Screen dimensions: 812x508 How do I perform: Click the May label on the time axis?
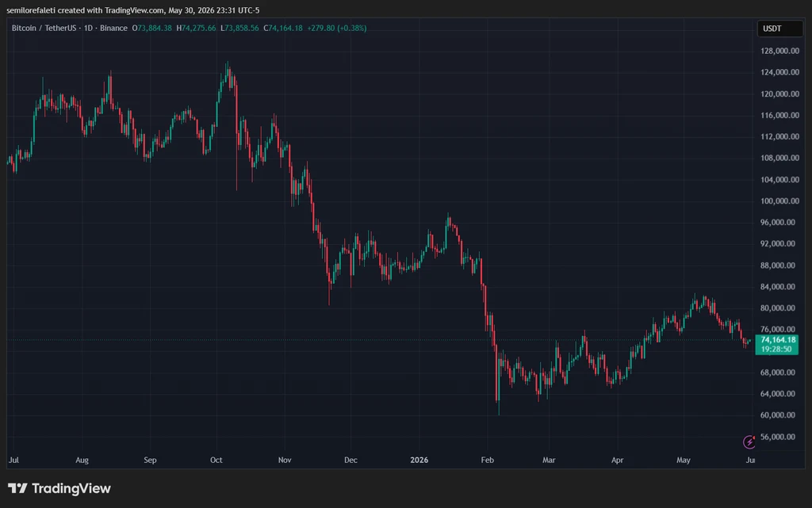[683, 460]
